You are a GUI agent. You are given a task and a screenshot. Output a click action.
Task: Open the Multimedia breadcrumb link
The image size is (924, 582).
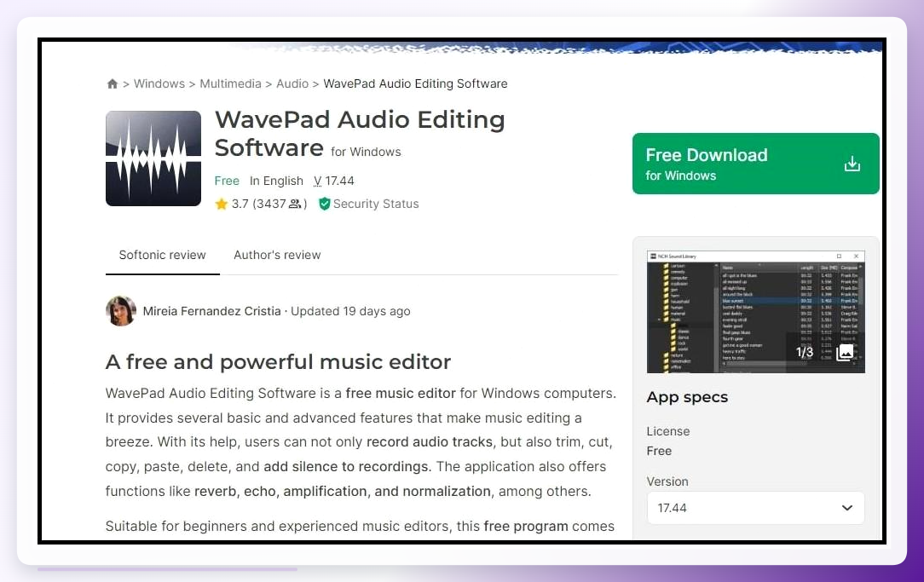pos(230,84)
